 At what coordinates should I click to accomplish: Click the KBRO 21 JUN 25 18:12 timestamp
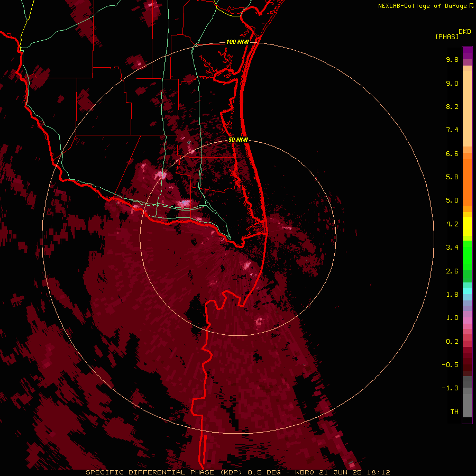coord(342,472)
